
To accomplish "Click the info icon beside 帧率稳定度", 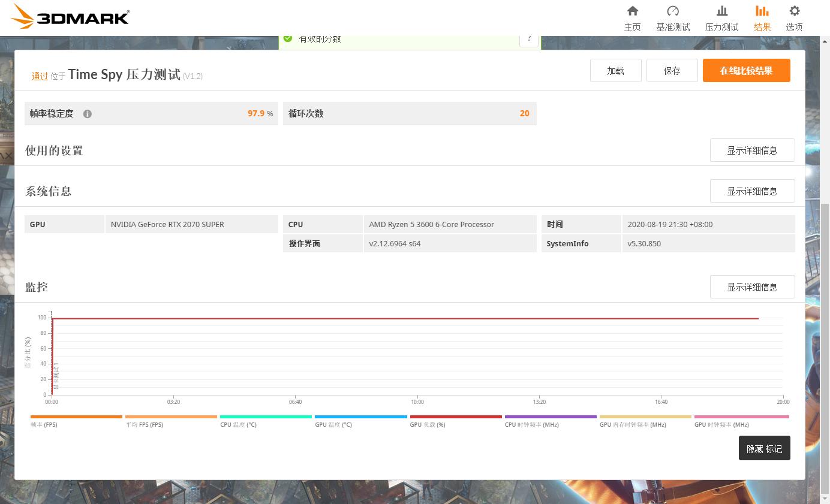I will [87, 113].
